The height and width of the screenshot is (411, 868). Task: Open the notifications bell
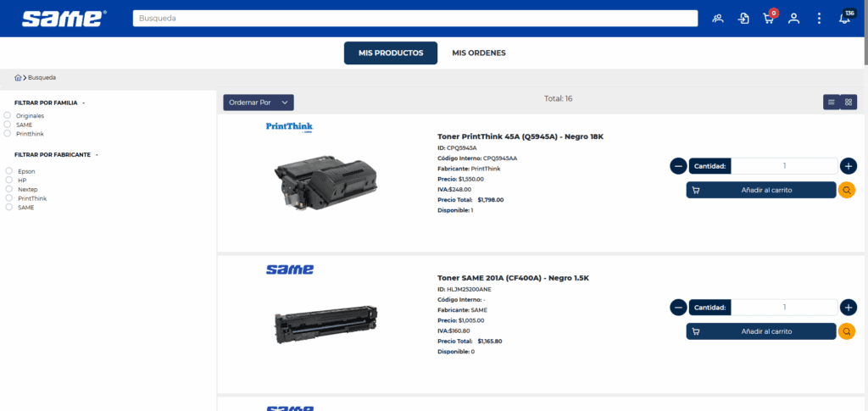(844, 19)
